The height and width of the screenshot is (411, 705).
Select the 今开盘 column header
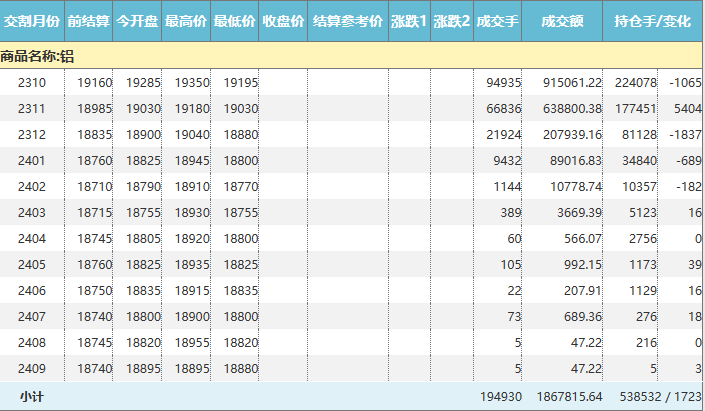point(137,21)
